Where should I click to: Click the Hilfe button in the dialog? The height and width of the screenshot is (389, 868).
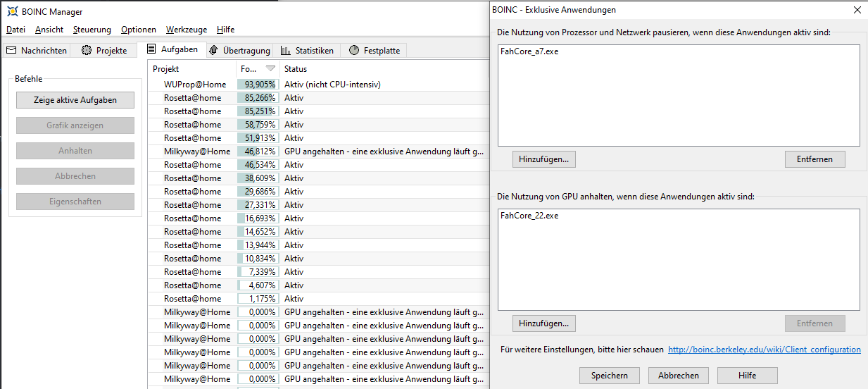click(x=748, y=376)
